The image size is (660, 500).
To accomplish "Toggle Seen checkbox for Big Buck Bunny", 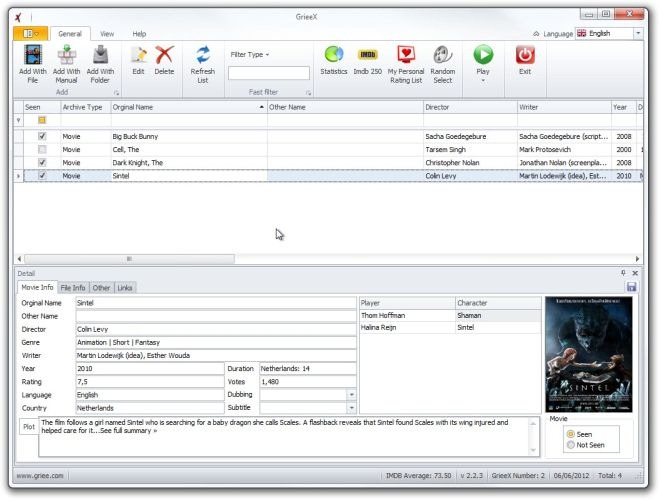I will tap(42, 136).
